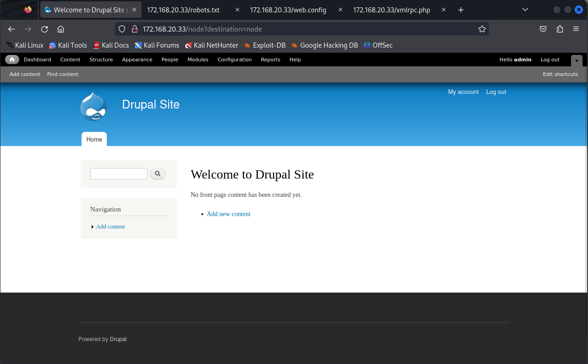Open the Extensions puzzle icon
This screenshot has height=364, width=588.
tap(560, 29)
